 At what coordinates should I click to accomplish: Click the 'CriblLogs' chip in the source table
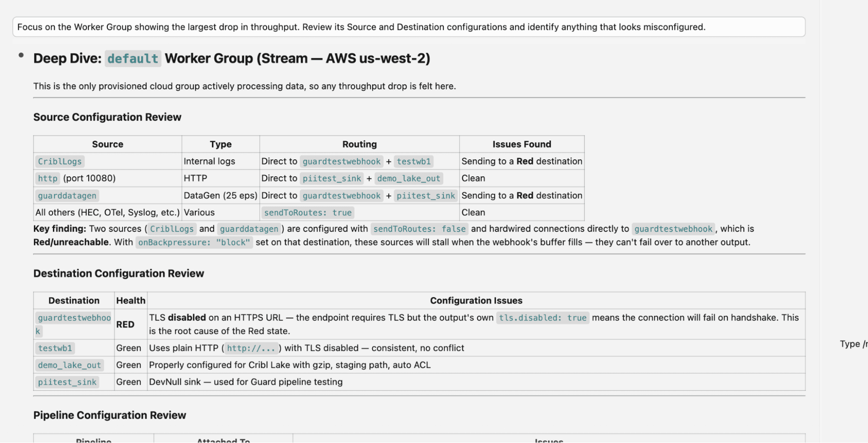tap(60, 162)
